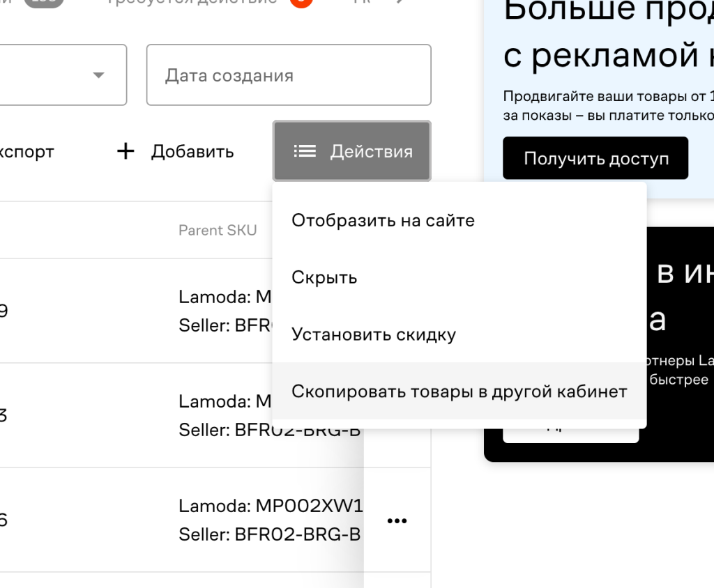
Task: Click the plus icon beside Добавить
Action: 126,151
